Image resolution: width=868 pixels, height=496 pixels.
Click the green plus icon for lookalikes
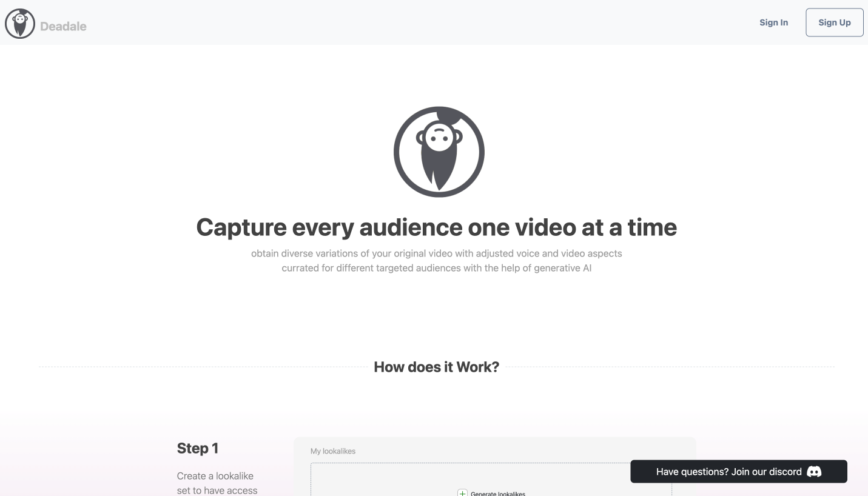pyautogui.click(x=462, y=493)
